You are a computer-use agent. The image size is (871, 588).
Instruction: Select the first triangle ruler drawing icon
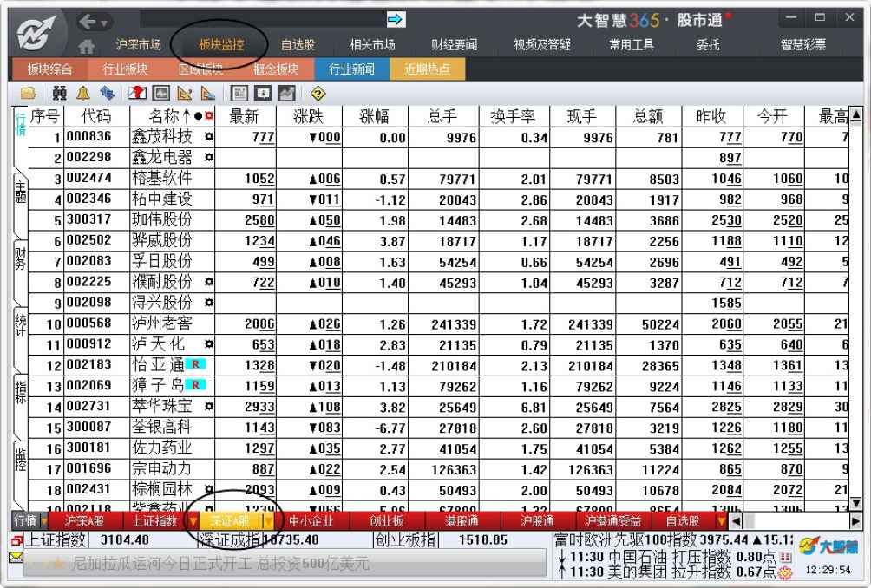[185, 94]
